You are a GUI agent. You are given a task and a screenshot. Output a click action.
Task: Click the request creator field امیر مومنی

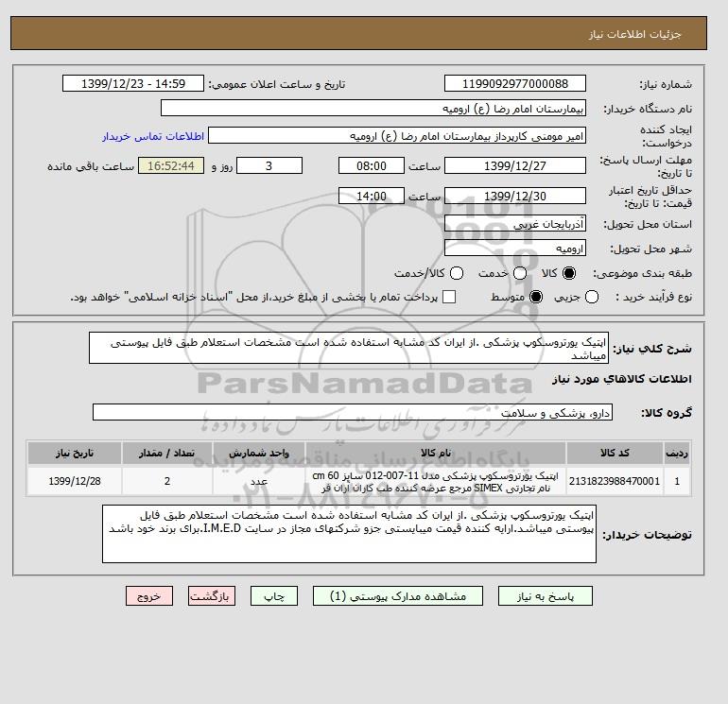(x=397, y=136)
